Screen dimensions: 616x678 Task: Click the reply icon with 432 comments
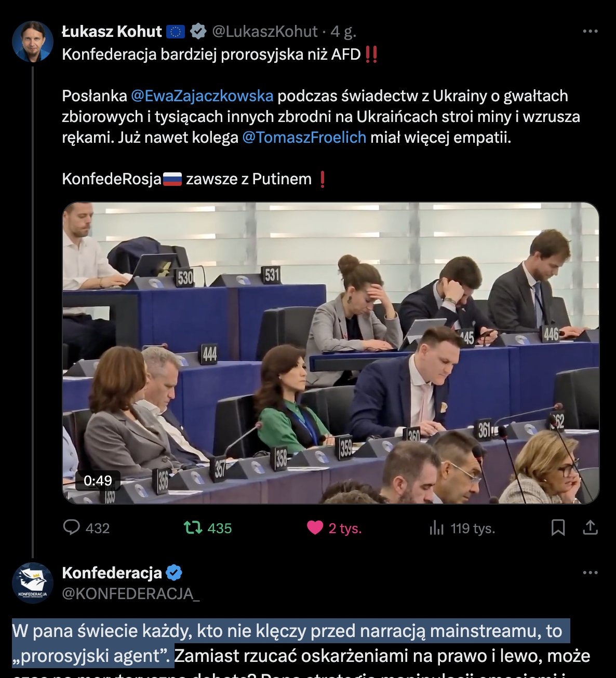click(x=71, y=528)
